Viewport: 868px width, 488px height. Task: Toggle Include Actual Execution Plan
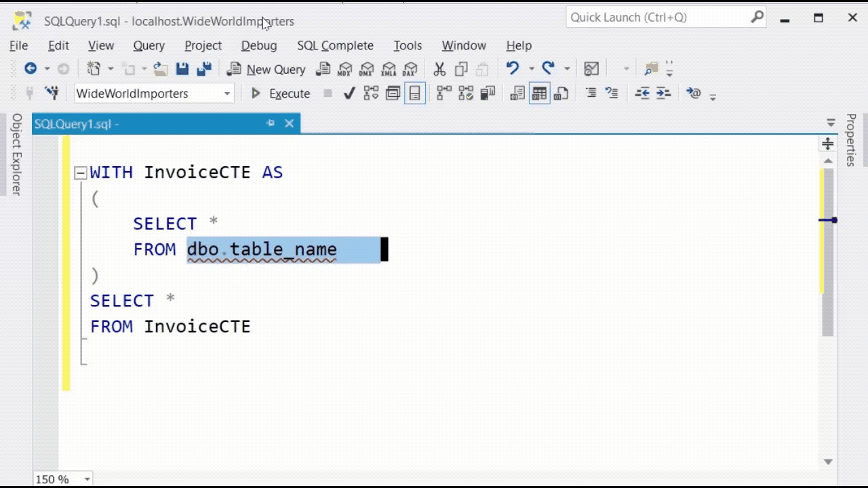[441, 93]
